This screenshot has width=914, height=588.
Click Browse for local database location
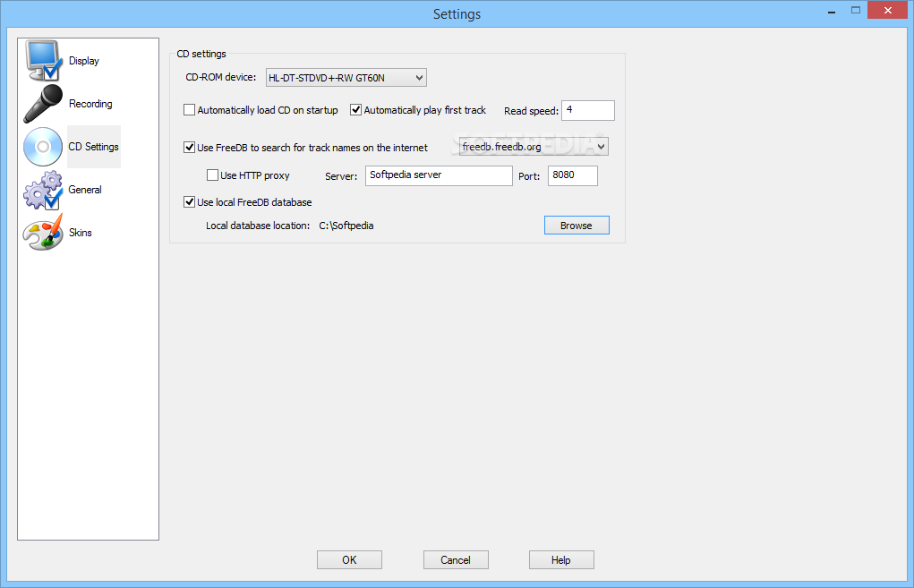(577, 226)
